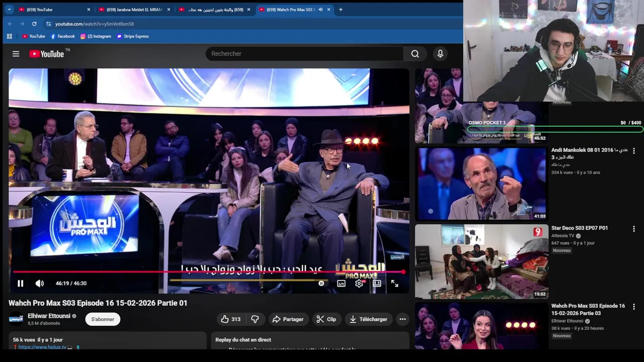
Task: Open the Instagram bookmark
Action: (96, 36)
